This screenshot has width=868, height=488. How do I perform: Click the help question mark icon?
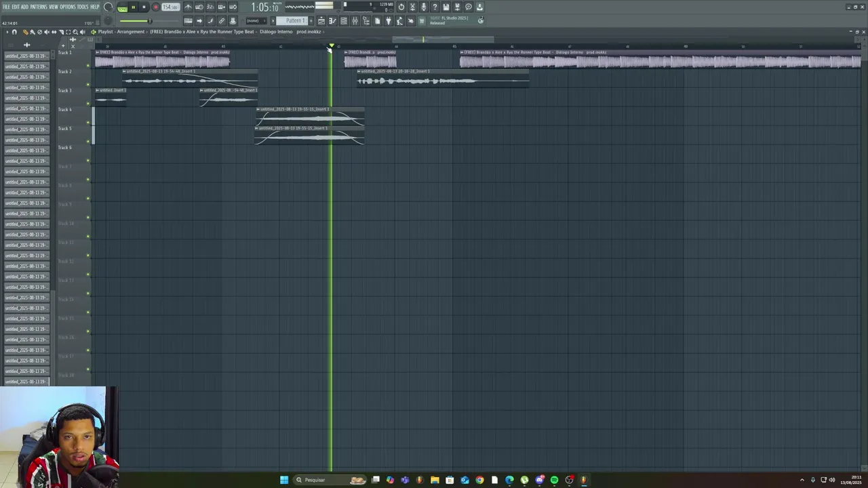coord(435,7)
